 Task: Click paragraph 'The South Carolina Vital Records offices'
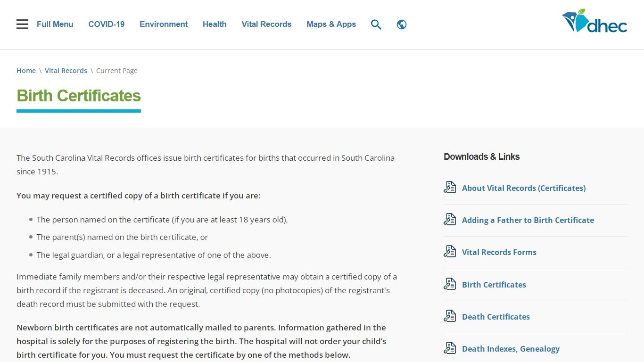(x=206, y=165)
